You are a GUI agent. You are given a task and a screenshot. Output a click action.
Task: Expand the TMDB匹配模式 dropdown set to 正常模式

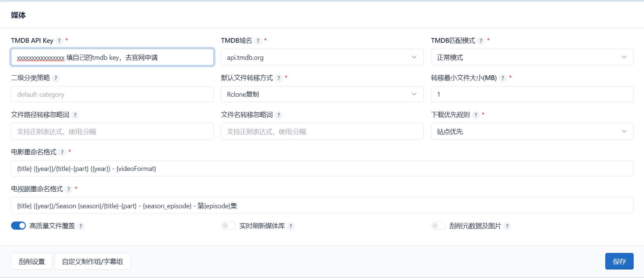(532, 57)
